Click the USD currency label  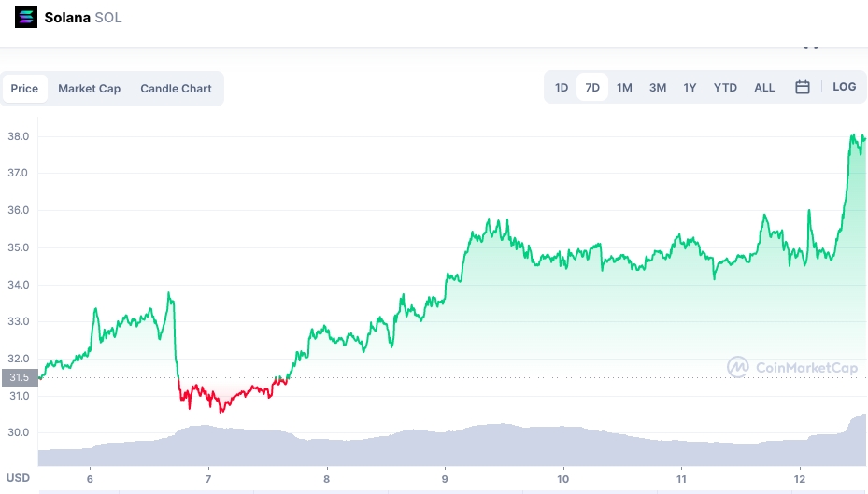[x=18, y=478]
